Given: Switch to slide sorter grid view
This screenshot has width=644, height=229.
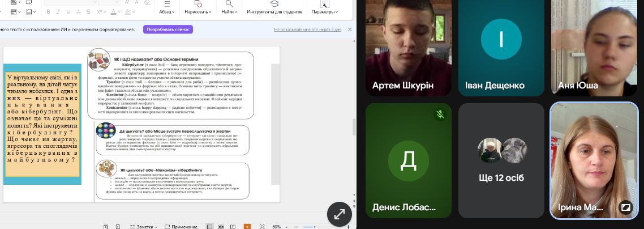Looking at the screenshot, I should point(222,227).
